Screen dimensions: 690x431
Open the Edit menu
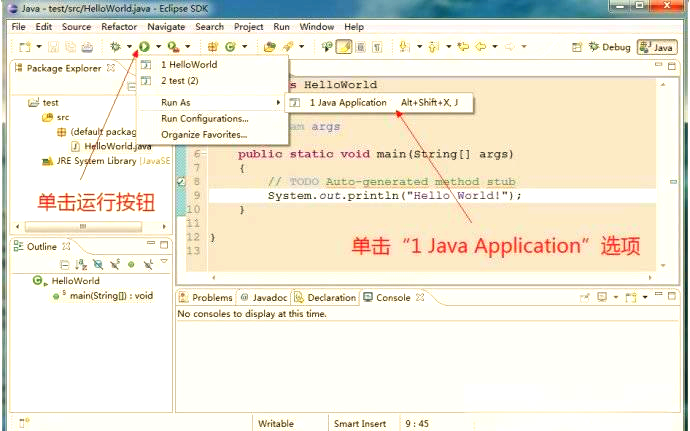coord(44,27)
